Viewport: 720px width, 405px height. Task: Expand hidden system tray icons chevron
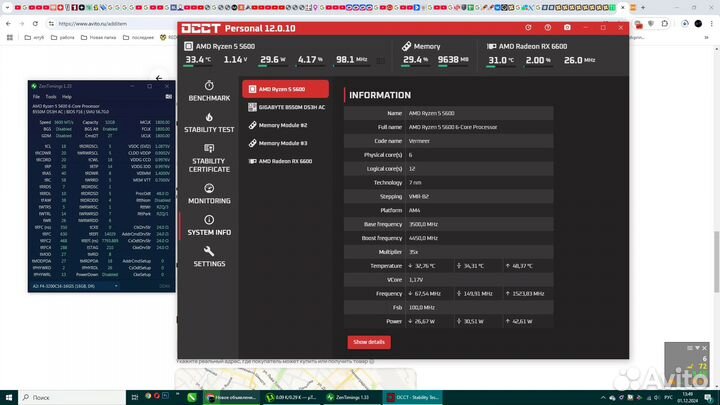coord(603,398)
